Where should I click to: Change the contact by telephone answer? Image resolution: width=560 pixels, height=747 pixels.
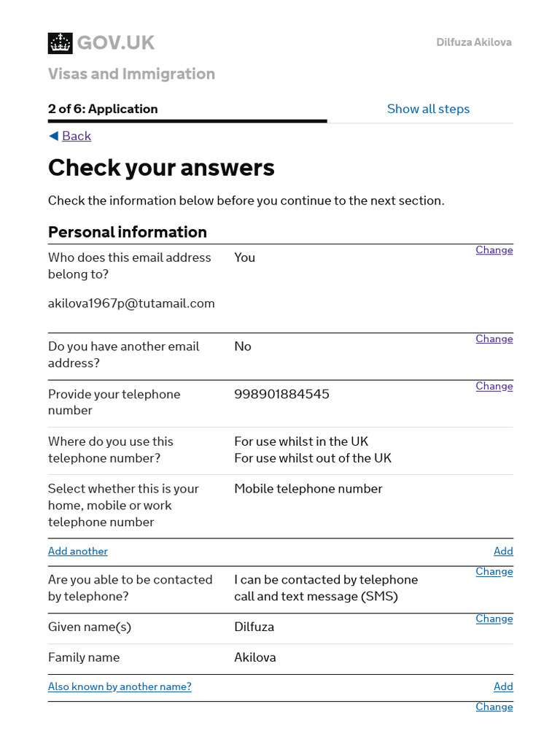point(494,571)
